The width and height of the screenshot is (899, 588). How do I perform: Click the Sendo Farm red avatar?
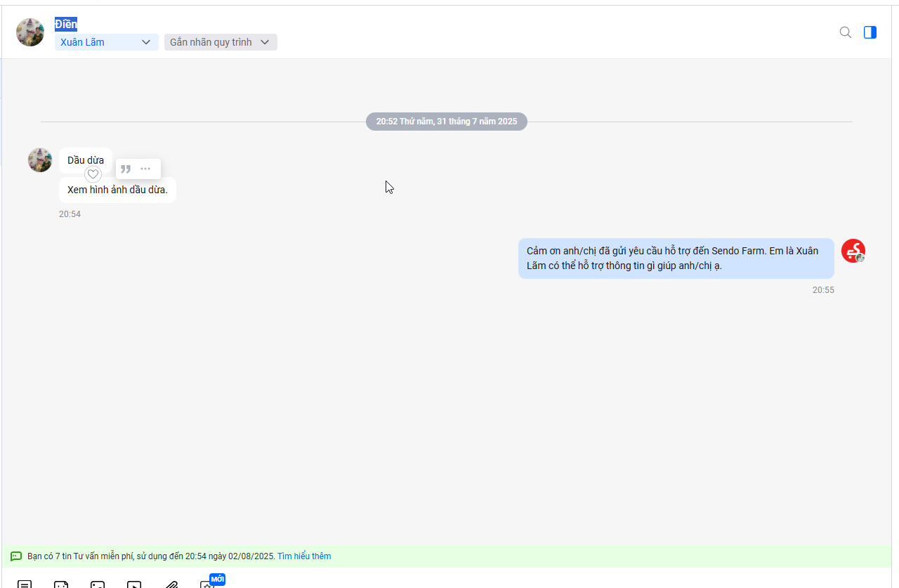pyautogui.click(x=853, y=251)
